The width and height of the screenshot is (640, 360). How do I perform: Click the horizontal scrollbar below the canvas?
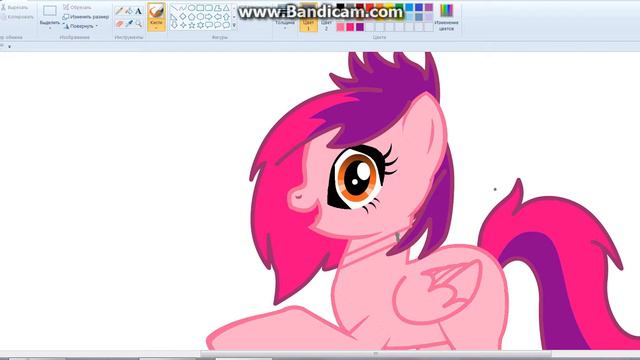click(x=376, y=353)
